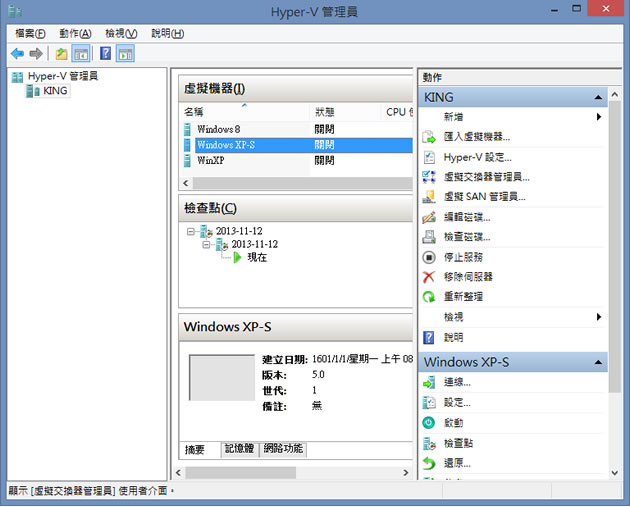Select the Windows 8 virtual machine row

[x=298, y=129]
